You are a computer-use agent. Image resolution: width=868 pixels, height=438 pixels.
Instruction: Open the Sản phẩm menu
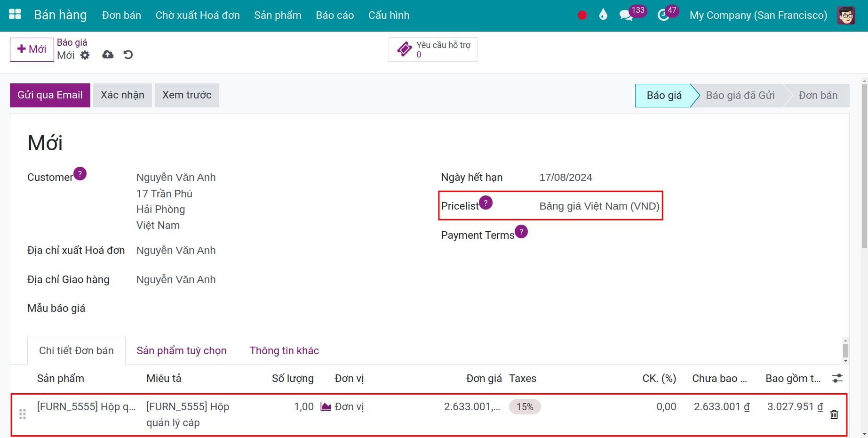pyautogui.click(x=278, y=15)
